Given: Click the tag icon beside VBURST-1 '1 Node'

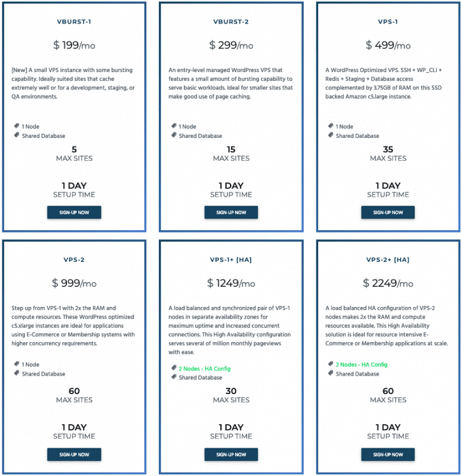Looking at the screenshot, I should (x=17, y=126).
